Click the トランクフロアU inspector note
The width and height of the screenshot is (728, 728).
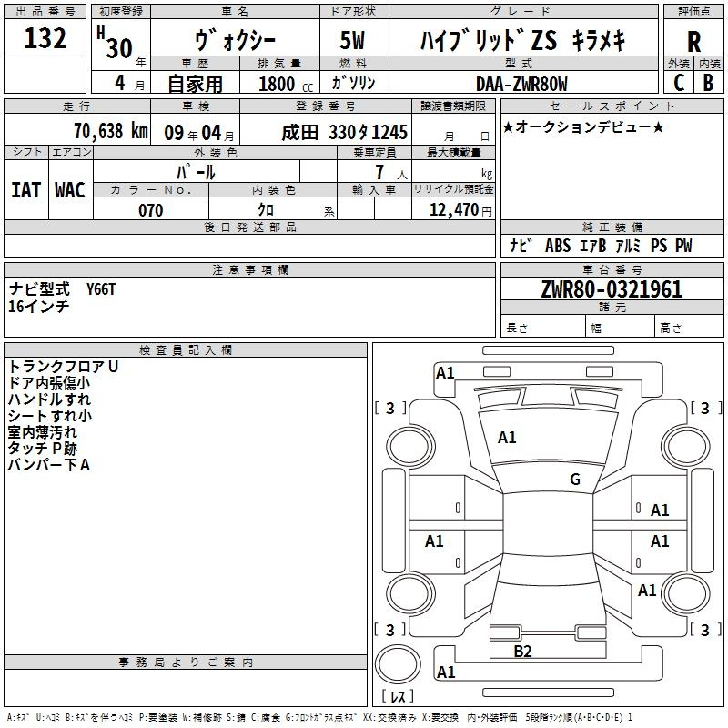[64, 366]
